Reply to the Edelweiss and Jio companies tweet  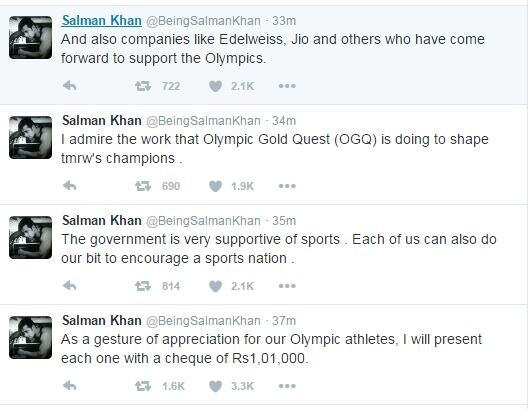coord(70,86)
